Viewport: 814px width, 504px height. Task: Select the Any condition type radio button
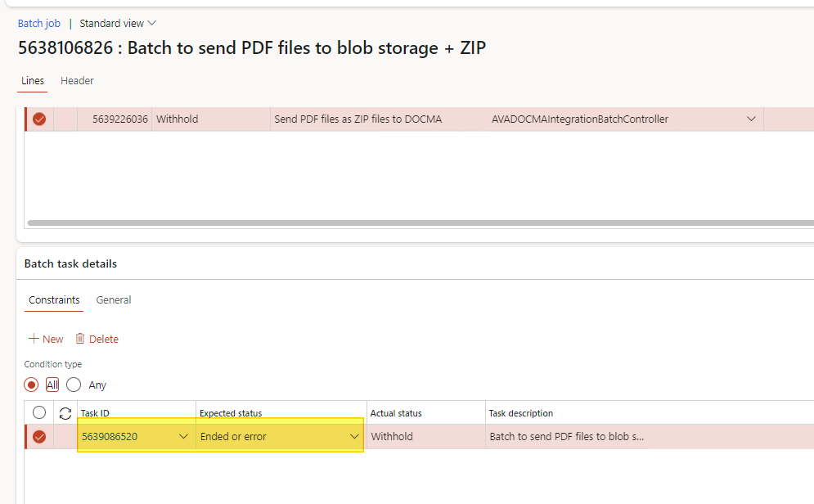coord(74,385)
